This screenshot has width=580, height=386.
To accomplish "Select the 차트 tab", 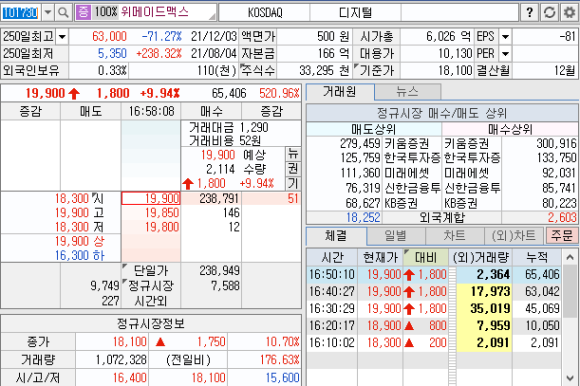I will tap(455, 236).
